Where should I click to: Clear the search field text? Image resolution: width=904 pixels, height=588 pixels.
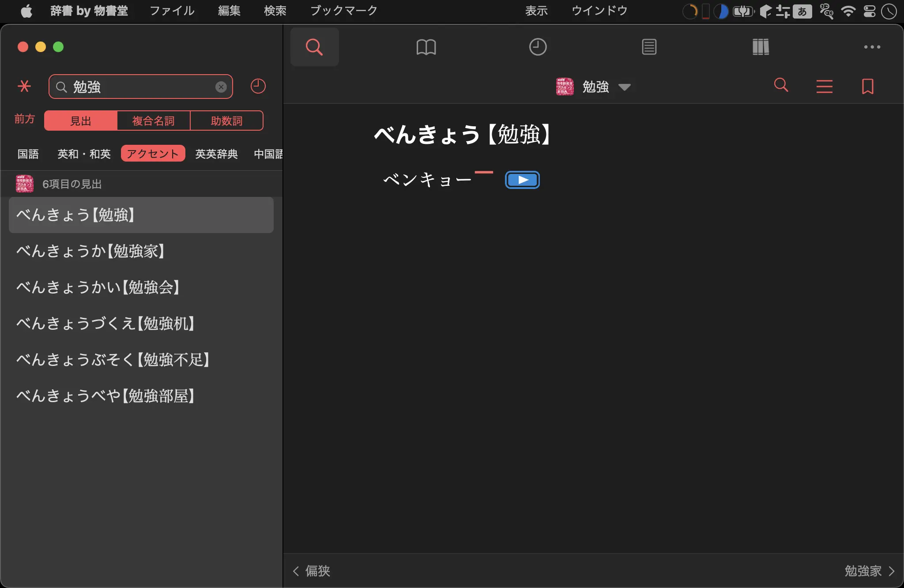tap(221, 87)
